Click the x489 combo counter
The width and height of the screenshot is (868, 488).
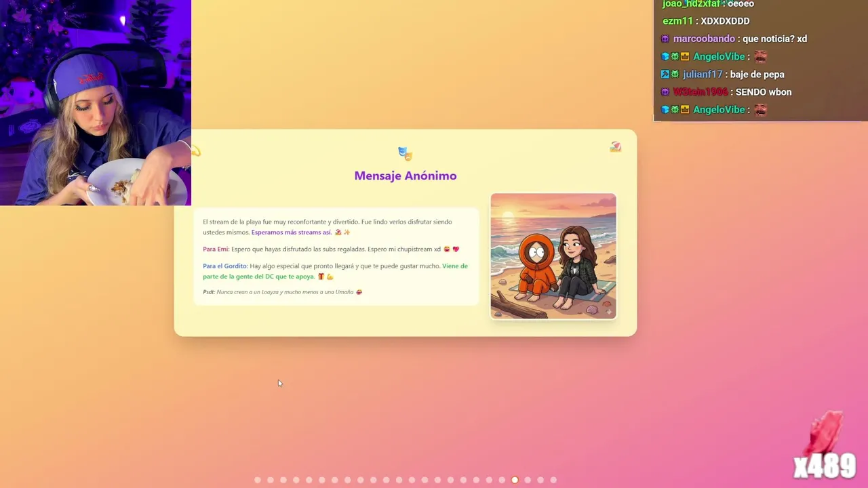coord(825,466)
